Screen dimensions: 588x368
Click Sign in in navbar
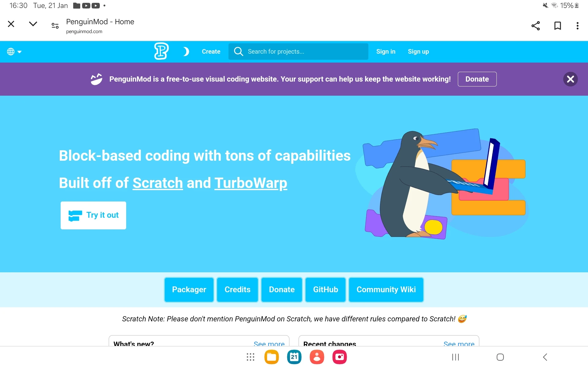click(x=386, y=52)
